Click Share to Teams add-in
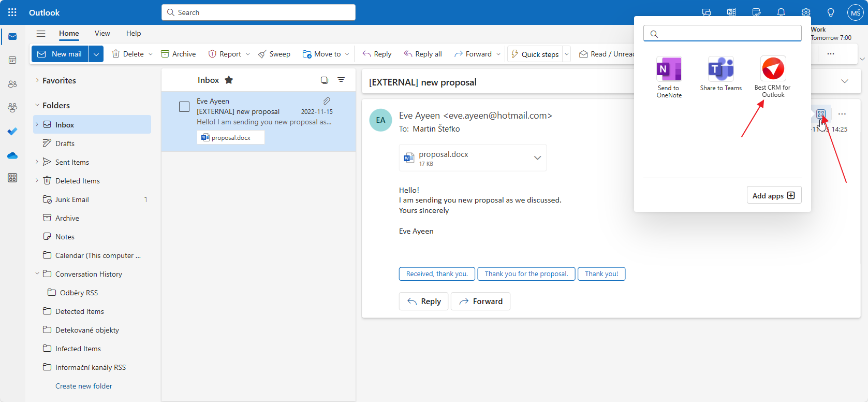868x402 pixels. coord(721,74)
